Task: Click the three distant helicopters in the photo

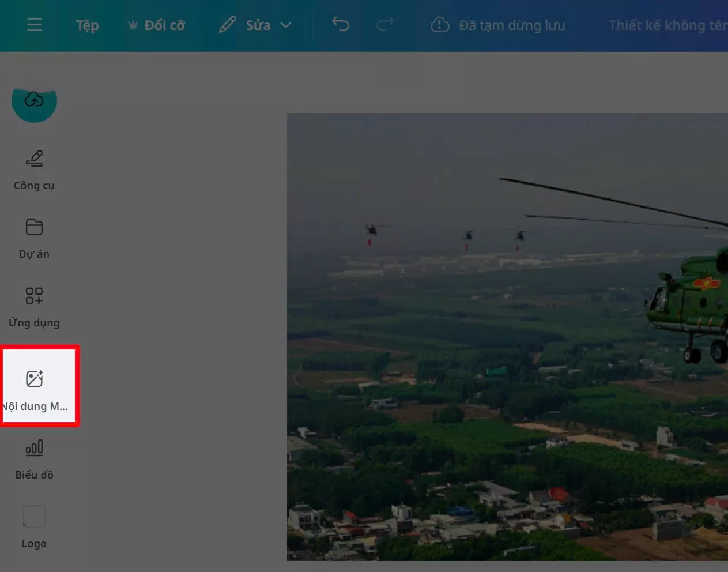Action: [x=468, y=236]
